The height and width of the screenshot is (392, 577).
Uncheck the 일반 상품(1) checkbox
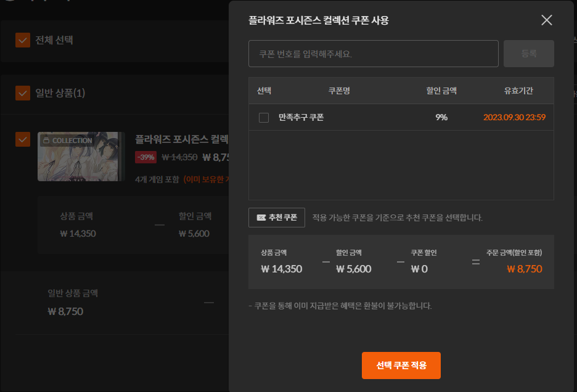[x=23, y=93]
